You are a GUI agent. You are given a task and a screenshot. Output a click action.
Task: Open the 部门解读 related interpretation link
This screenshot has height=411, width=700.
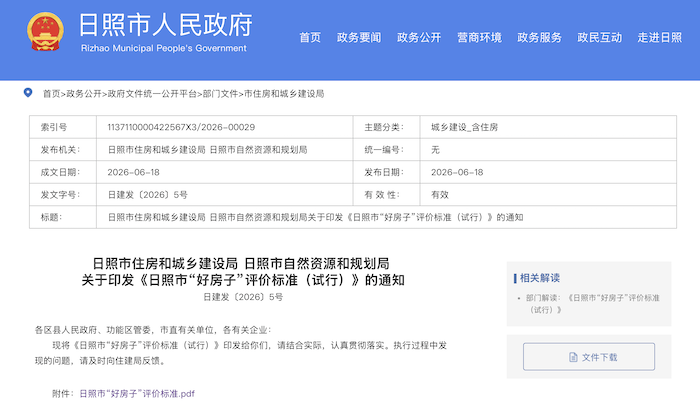tap(592, 303)
